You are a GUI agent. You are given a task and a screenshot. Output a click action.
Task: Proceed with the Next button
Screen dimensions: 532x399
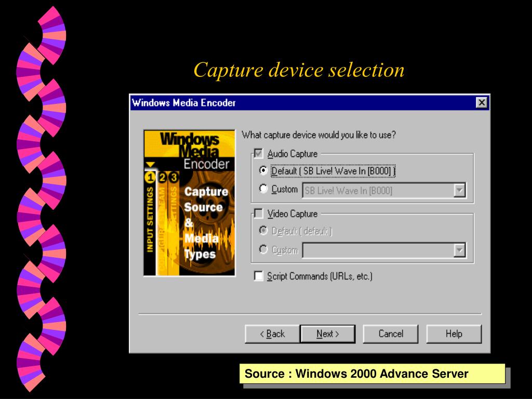tap(328, 334)
